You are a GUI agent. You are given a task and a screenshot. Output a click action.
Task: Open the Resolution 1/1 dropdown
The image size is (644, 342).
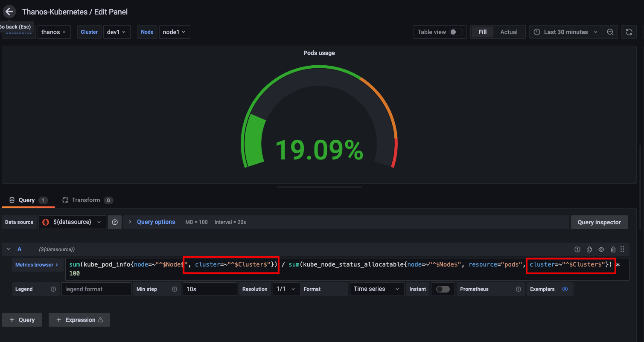point(286,289)
